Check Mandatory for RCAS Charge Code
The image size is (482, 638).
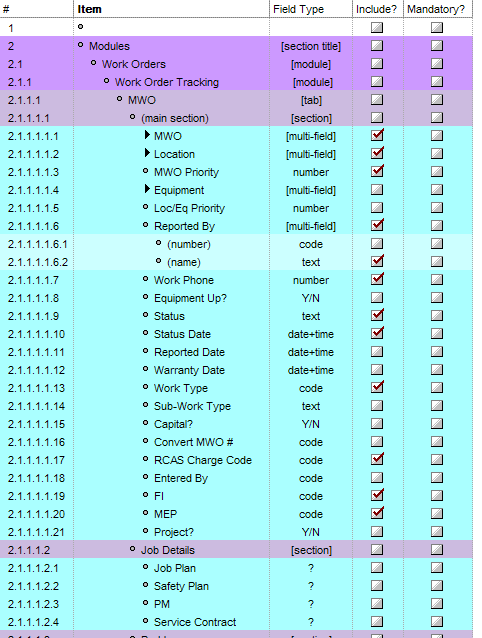pyautogui.click(x=437, y=459)
